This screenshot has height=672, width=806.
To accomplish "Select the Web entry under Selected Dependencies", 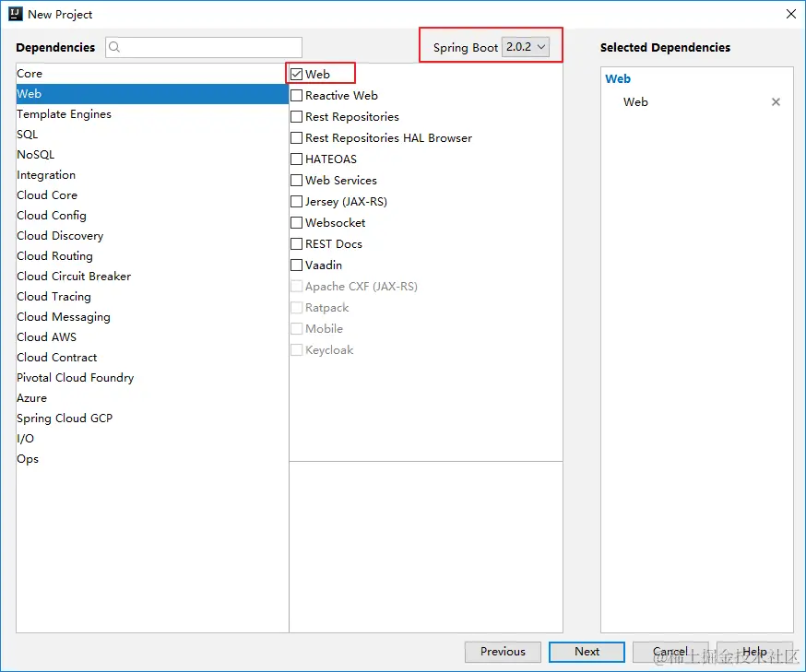I will click(x=636, y=102).
